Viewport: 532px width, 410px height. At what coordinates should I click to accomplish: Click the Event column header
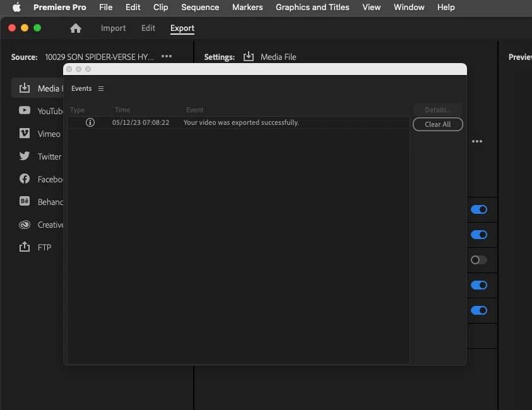click(195, 110)
